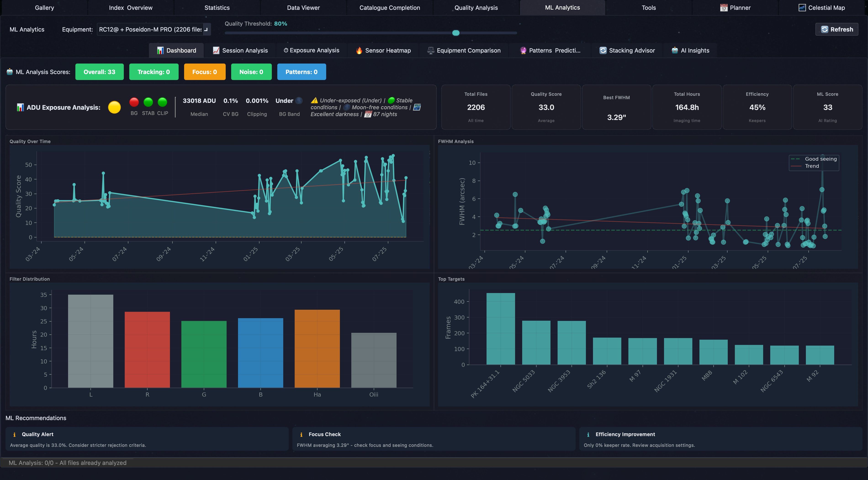Click the Sensor Heatmap flame icon
Screen dimensions: 868x480
pyautogui.click(x=359, y=51)
